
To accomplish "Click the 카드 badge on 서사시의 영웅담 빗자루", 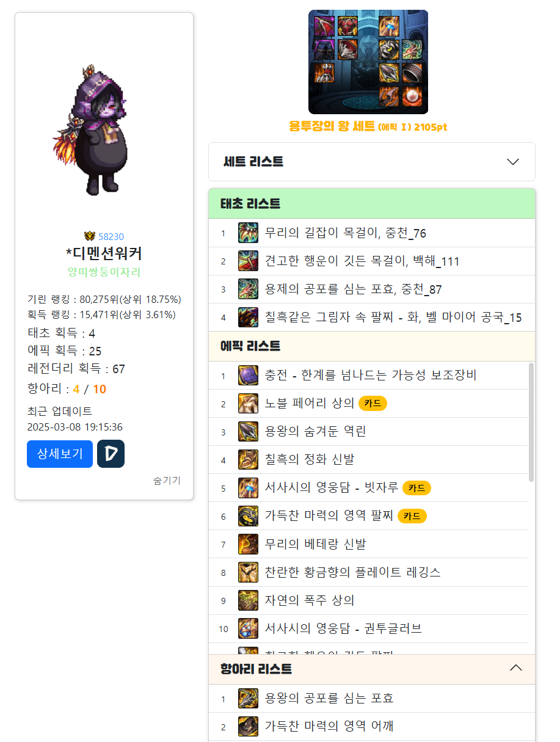I will [x=416, y=488].
